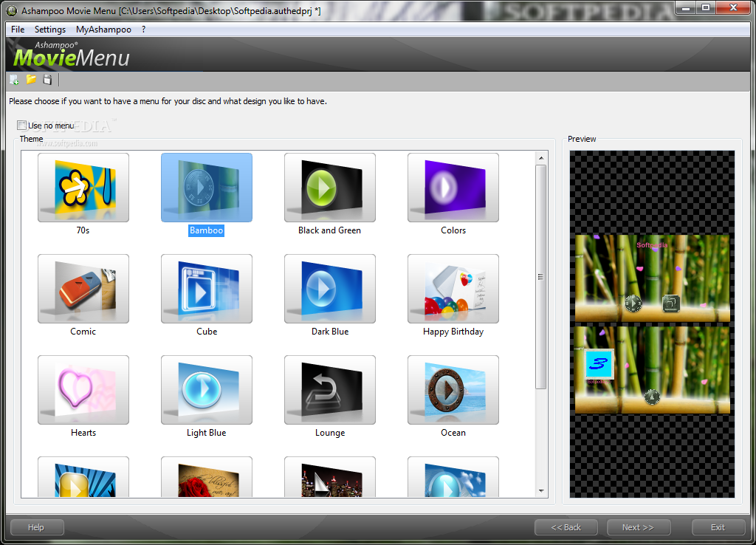Click the Exit button
The image size is (756, 545).
click(718, 527)
